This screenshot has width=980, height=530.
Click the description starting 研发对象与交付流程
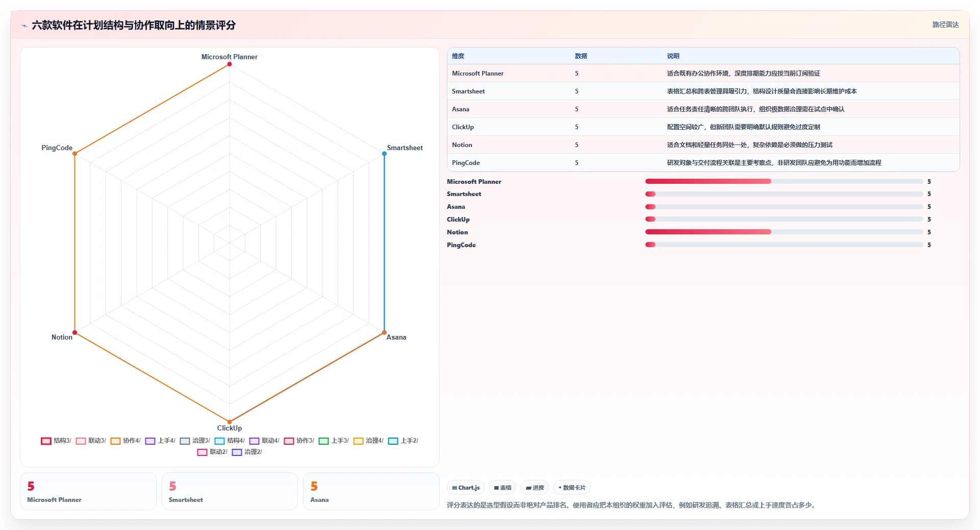click(774, 163)
